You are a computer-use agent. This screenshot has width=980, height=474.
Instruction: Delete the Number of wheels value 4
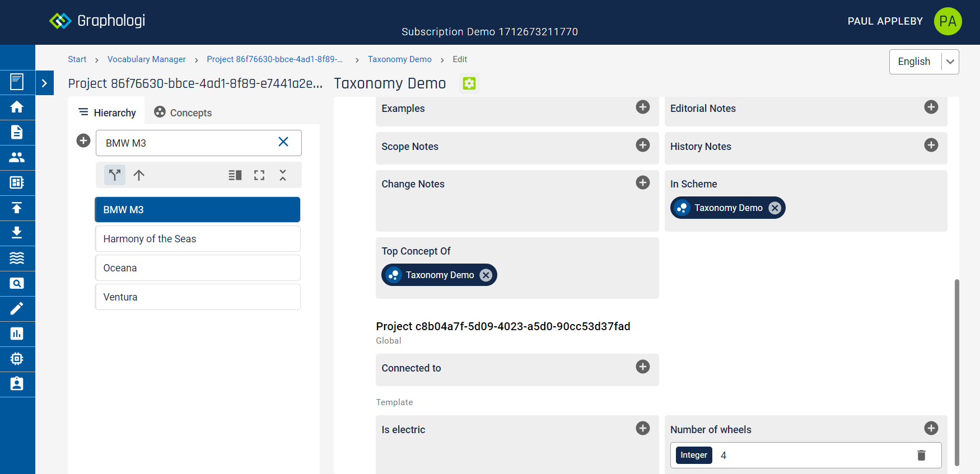[921, 456]
